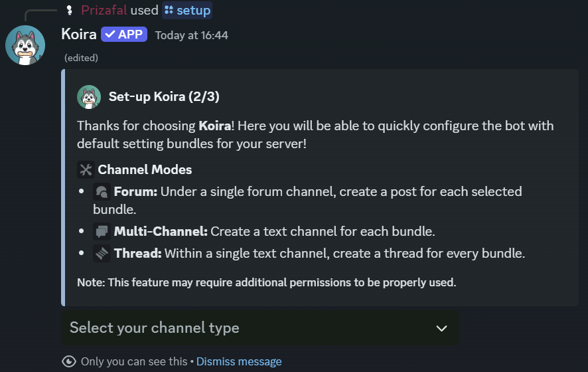Expand dropdown using the chevron arrow

click(441, 328)
